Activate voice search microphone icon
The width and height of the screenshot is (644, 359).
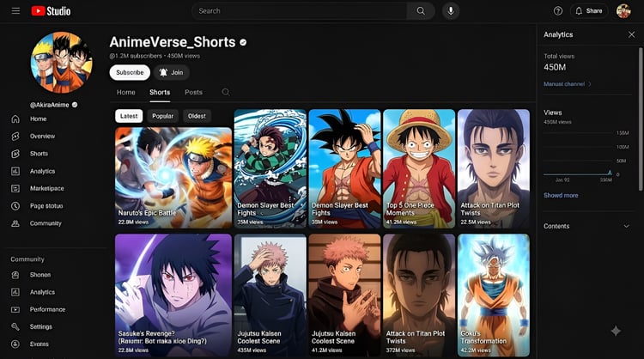coord(451,11)
